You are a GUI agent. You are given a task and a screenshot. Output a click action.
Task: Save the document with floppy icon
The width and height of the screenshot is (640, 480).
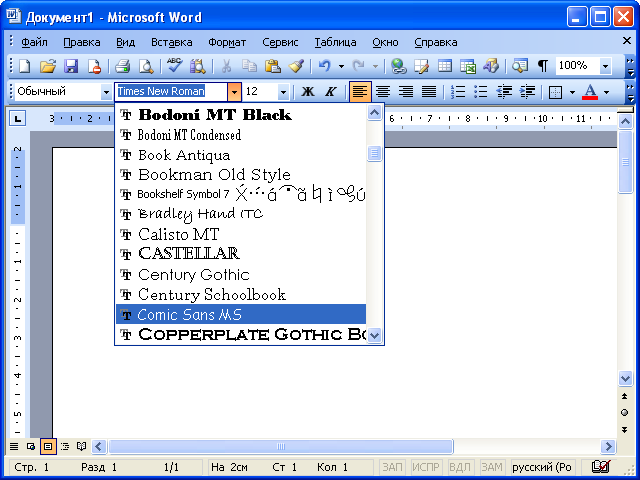[71, 66]
